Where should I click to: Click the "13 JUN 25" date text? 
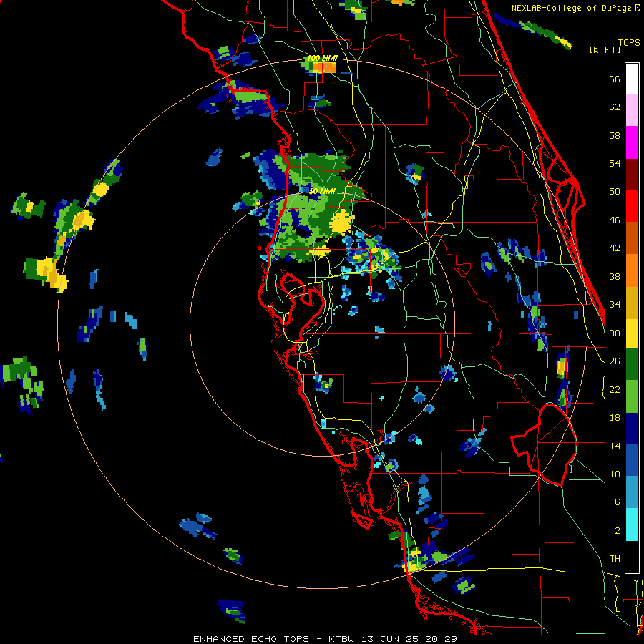coord(391,639)
